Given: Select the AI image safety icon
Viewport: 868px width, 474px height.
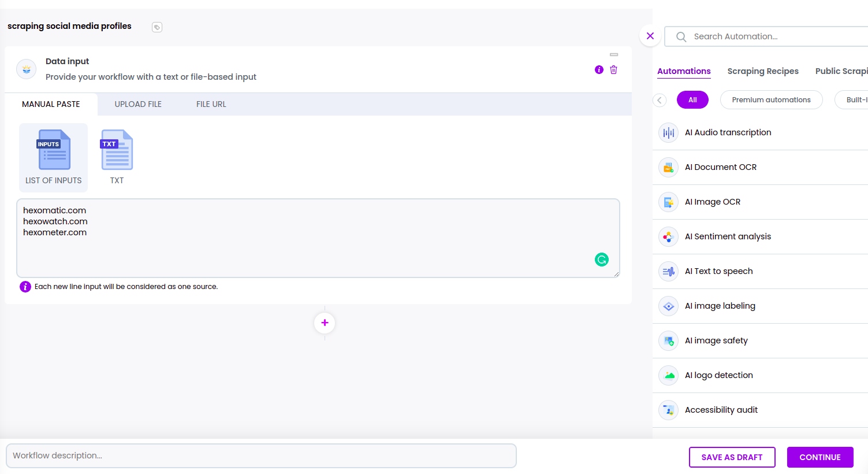Looking at the screenshot, I should [668, 340].
